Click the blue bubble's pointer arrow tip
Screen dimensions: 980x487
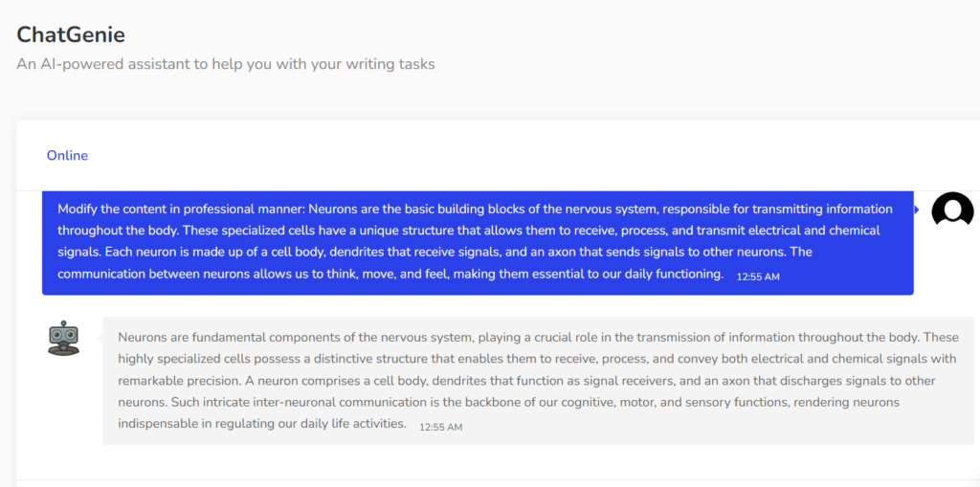pyautogui.click(x=917, y=210)
